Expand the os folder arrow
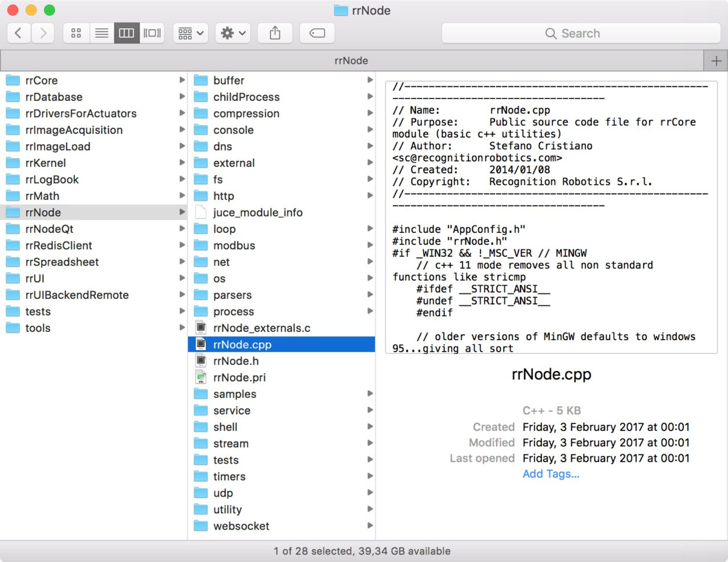This screenshot has width=728, height=562. (x=370, y=278)
